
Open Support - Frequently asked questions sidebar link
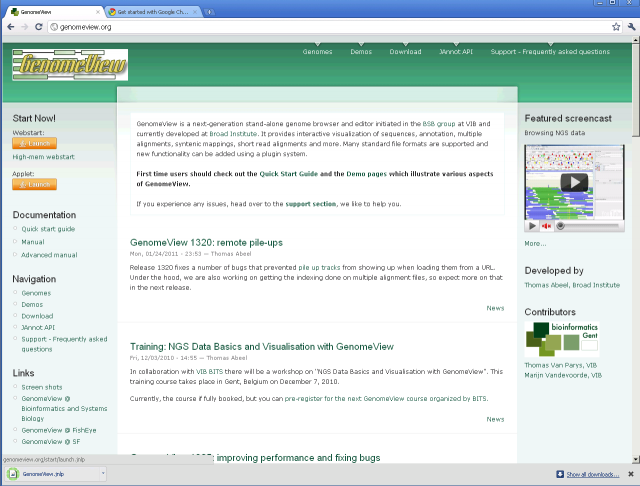[64, 344]
